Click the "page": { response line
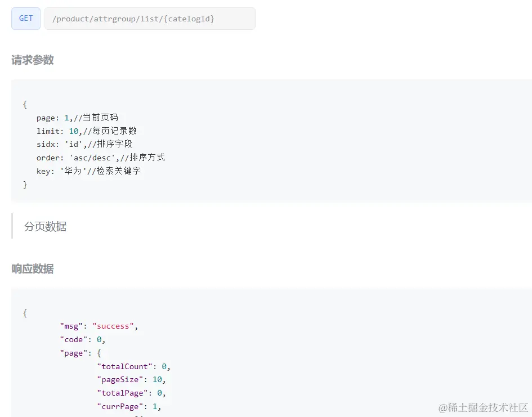This screenshot has width=532, height=417. 81,353
